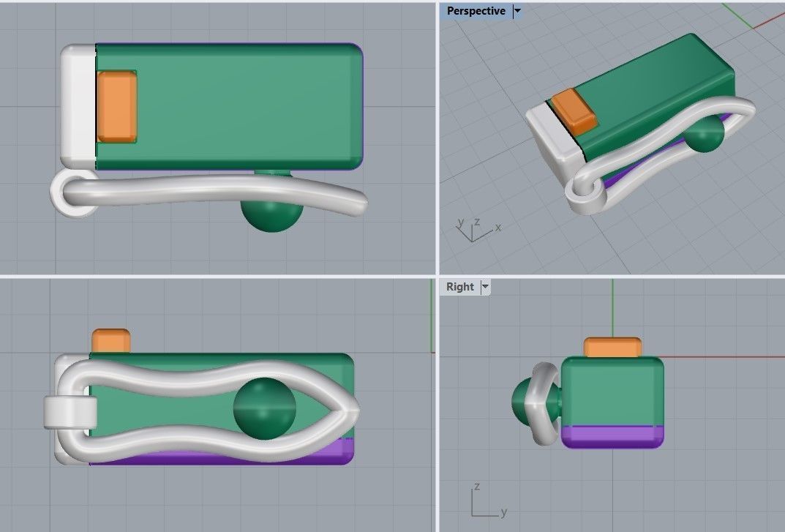The width and height of the screenshot is (785, 532).
Task: Select the purple base in Right viewport
Action: [613, 437]
